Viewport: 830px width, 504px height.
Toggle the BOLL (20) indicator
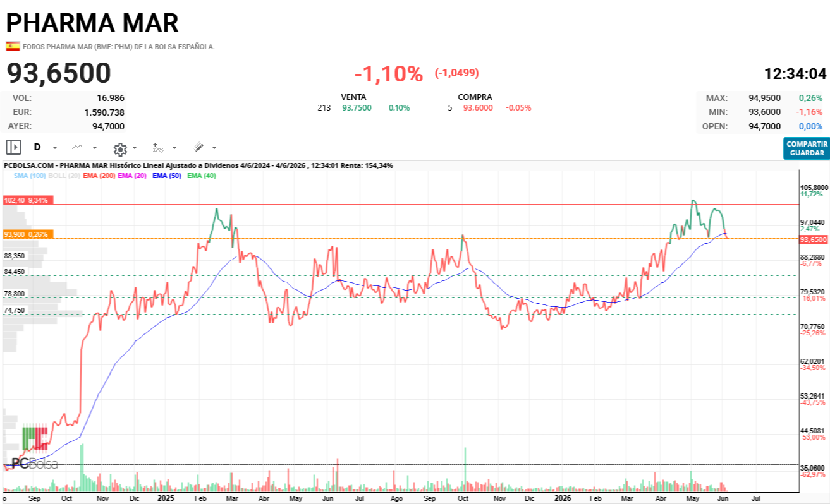tap(64, 176)
